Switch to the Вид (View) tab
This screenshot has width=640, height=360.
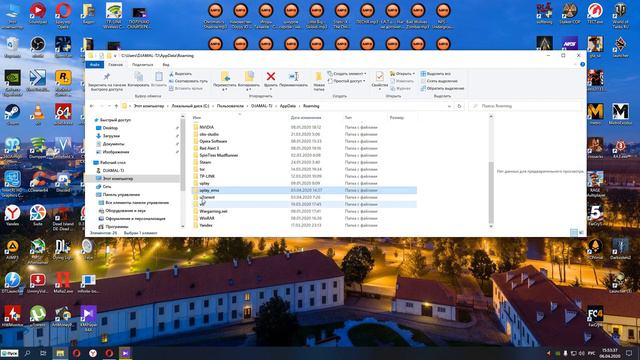click(x=166, y=64)
